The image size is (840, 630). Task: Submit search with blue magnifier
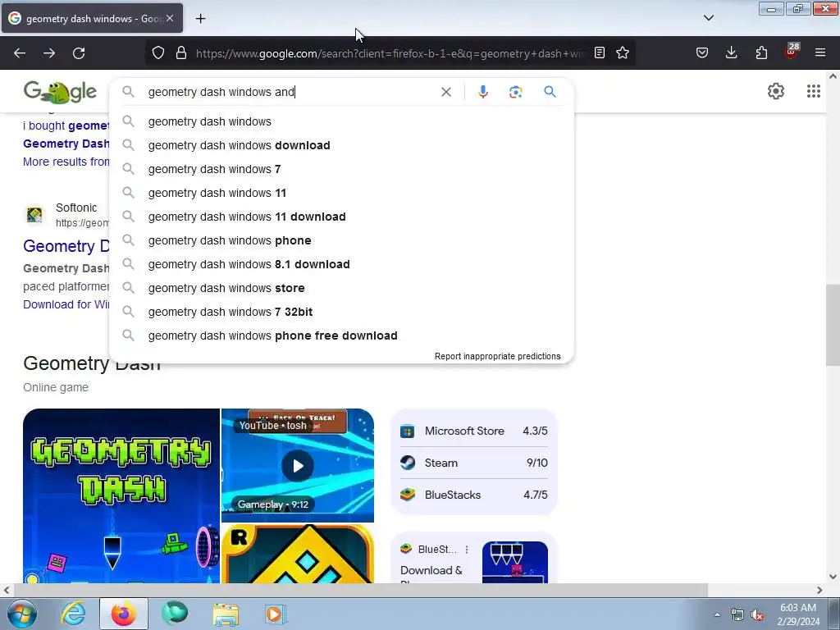(x=550, y=92)
